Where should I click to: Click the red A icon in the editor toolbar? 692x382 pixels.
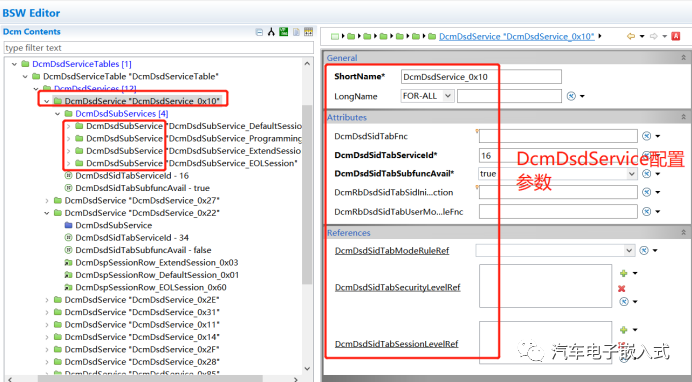(676, 36)
